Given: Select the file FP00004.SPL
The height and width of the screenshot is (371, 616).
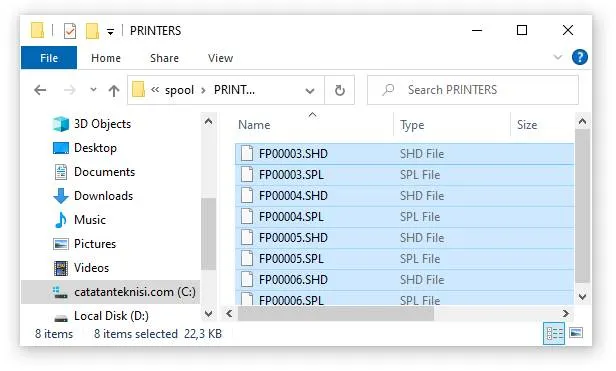Looking at the screenshot, I should (x=405, y=217).
